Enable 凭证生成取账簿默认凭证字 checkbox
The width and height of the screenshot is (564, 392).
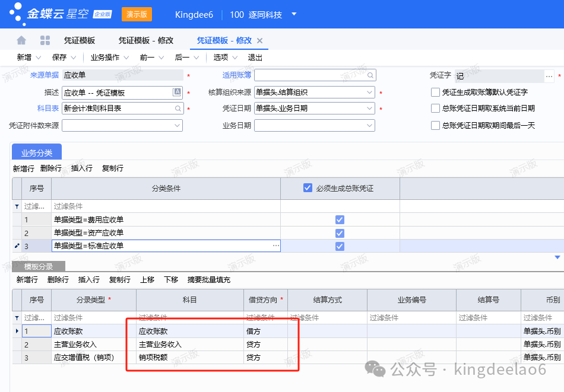[x=436, y=92]
